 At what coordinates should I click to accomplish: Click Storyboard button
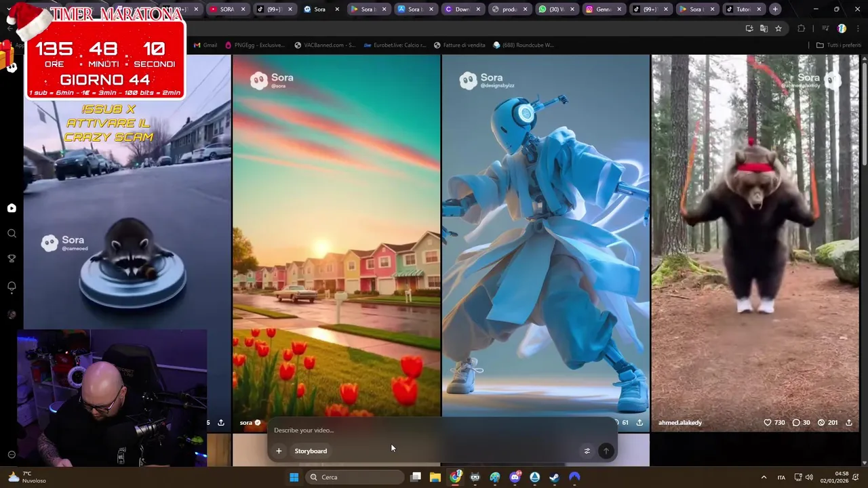(x=311, y=451)
